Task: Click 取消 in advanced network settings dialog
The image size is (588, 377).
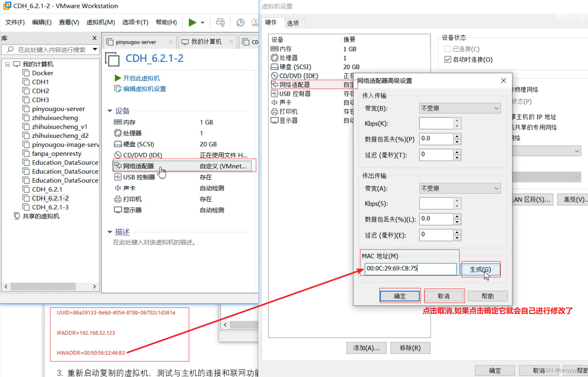Action: [444, 296]
